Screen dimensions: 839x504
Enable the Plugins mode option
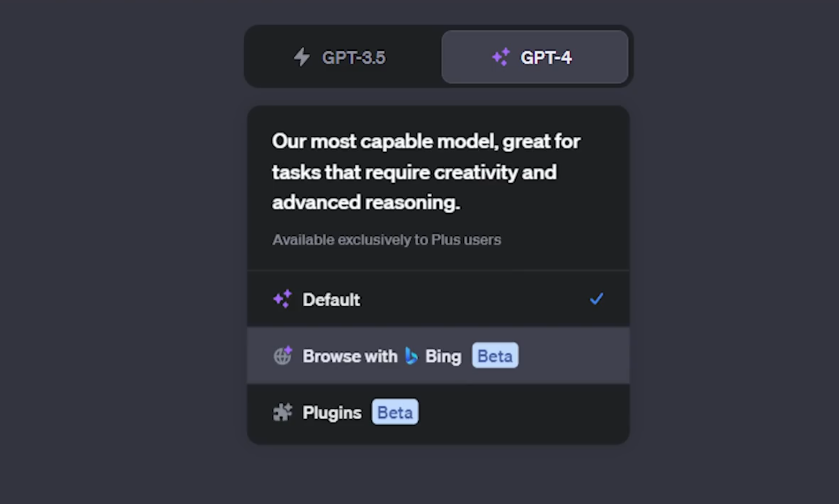tap(438, 412)
